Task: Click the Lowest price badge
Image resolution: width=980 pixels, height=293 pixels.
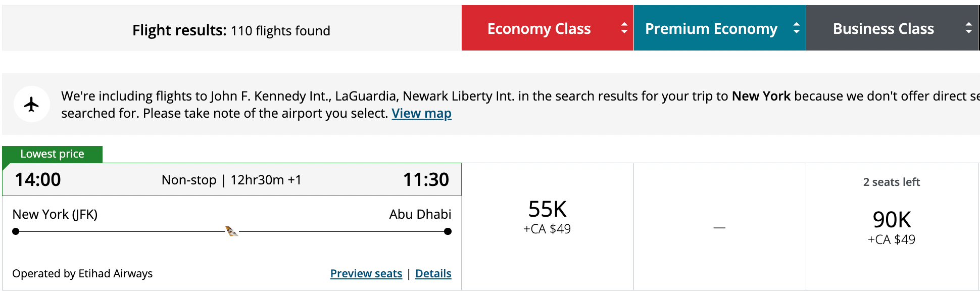Action: (x=52, y=154)
